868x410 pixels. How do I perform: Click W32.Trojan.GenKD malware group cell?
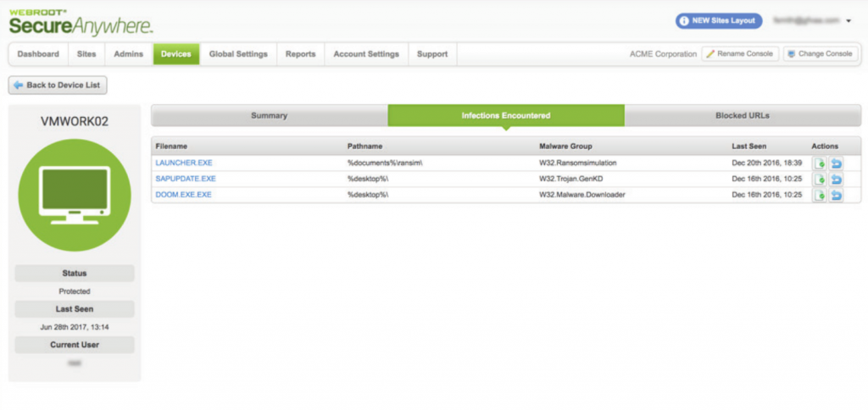(x=570, y=179)
